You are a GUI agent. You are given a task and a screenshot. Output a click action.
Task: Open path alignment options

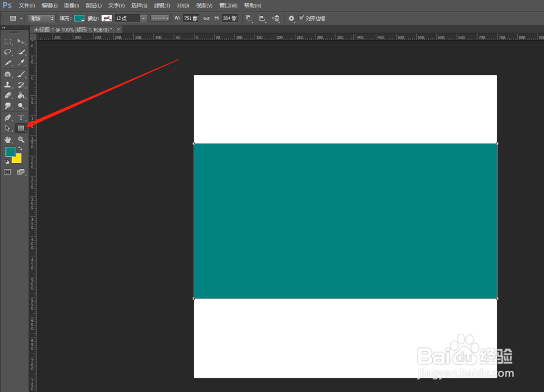262,18
